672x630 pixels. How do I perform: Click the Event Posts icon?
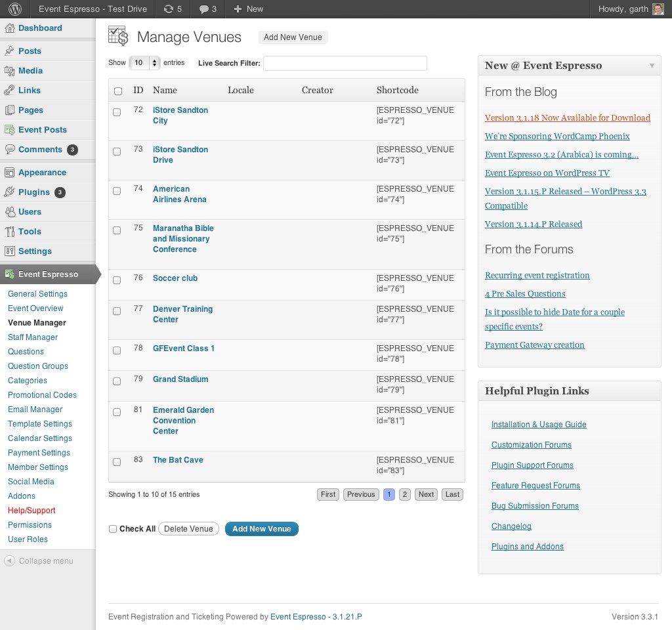9,130
